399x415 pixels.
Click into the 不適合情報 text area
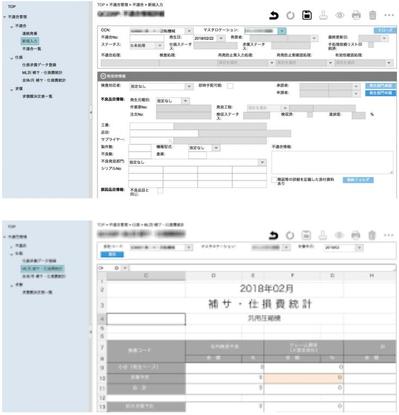tap(332, 162)
